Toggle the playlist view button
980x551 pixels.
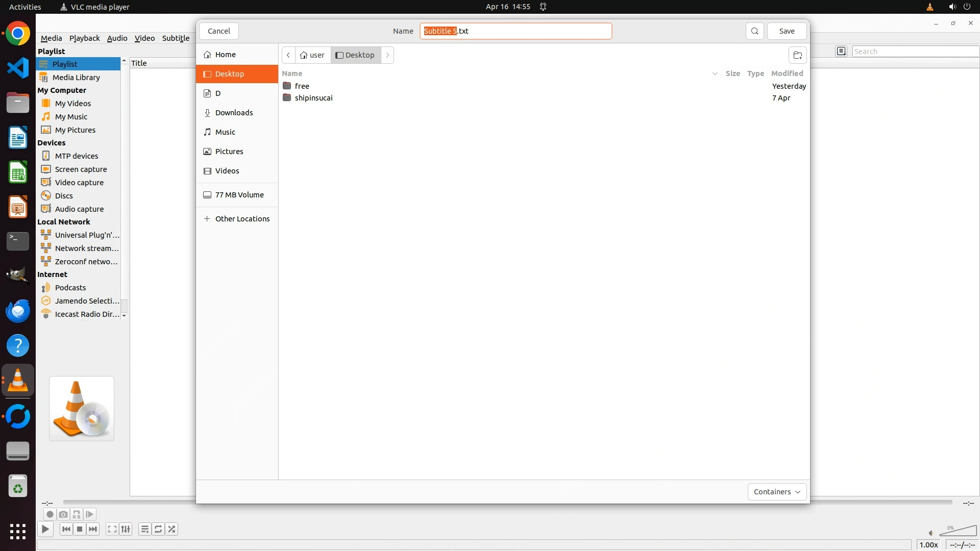[145, 529]
